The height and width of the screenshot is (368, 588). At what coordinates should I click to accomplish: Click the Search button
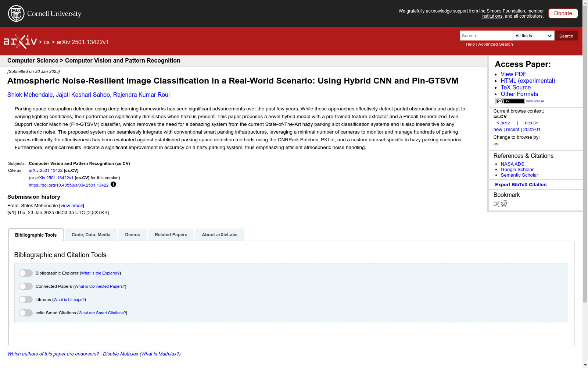[x=566, y=36]
